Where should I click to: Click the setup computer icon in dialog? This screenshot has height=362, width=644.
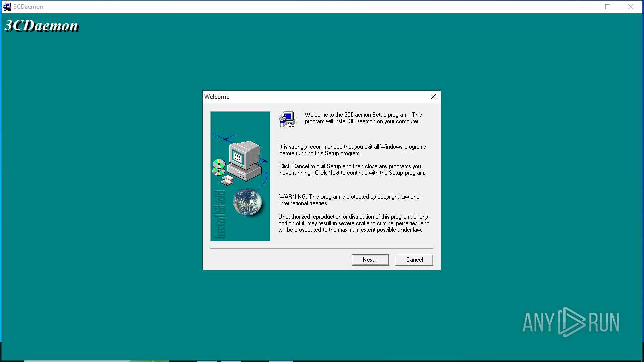287,119
